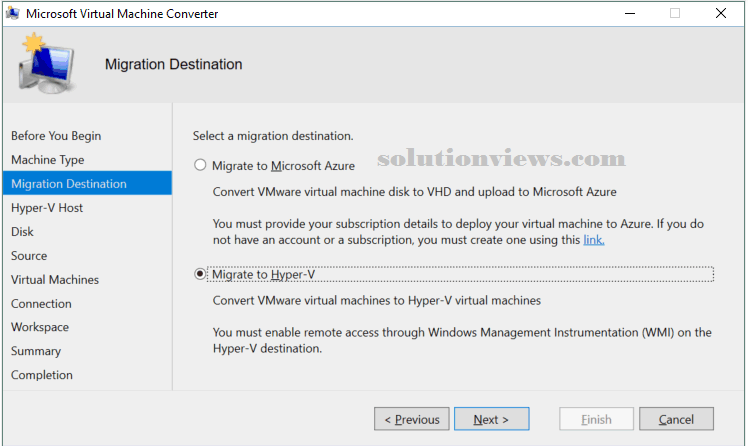The width and height of the screenshot is (748, 446).
Task: Click the Migration Destination page heading
Action: coord(174,64)
